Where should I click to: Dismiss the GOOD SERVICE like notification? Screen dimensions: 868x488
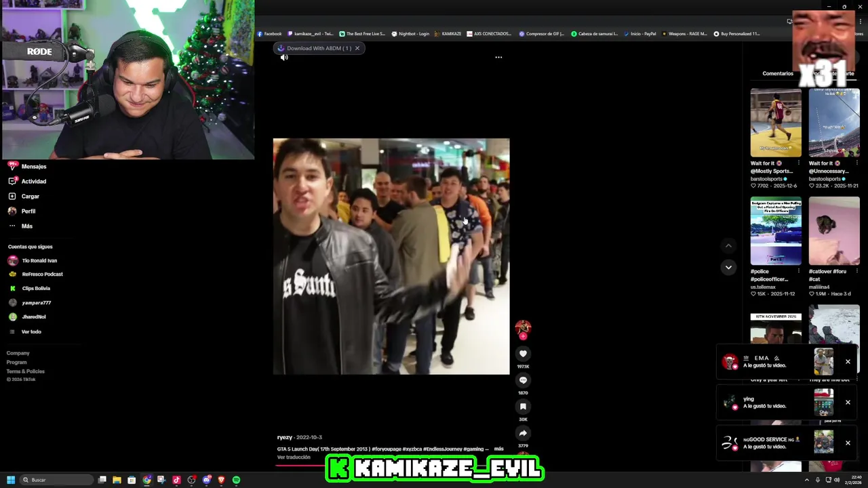point(848,443)
